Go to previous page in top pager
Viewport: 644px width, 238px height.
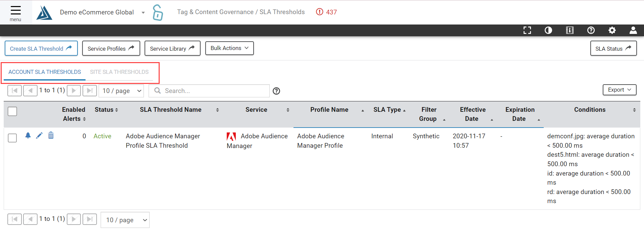[x=30, y=91]
